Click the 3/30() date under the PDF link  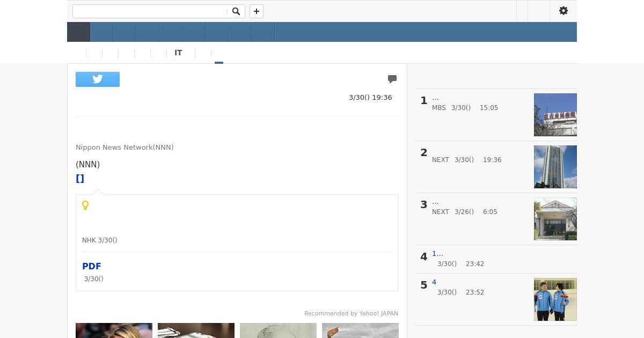94,279
